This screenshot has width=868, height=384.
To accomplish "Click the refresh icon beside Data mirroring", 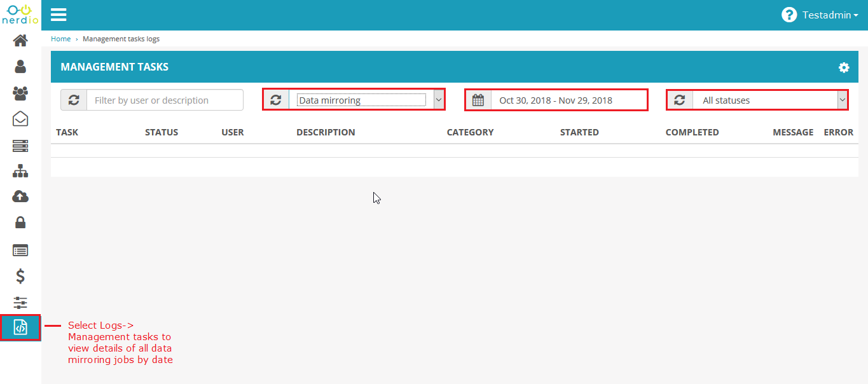I will 276,100.
